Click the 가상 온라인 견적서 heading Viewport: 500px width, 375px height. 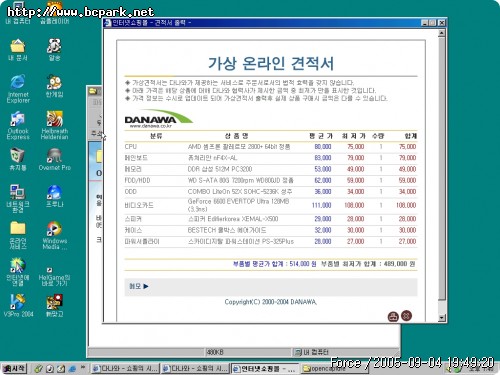tap(271, 63)
